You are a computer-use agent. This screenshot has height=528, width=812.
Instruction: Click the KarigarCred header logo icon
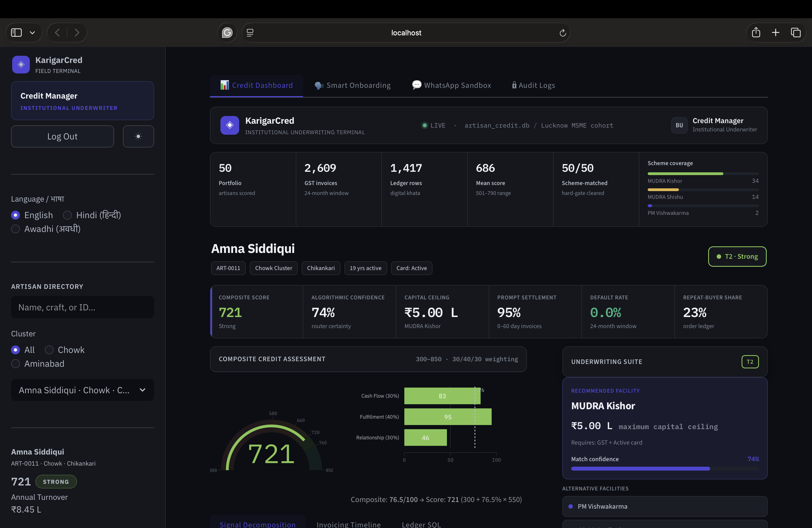[x=230, y=125]
